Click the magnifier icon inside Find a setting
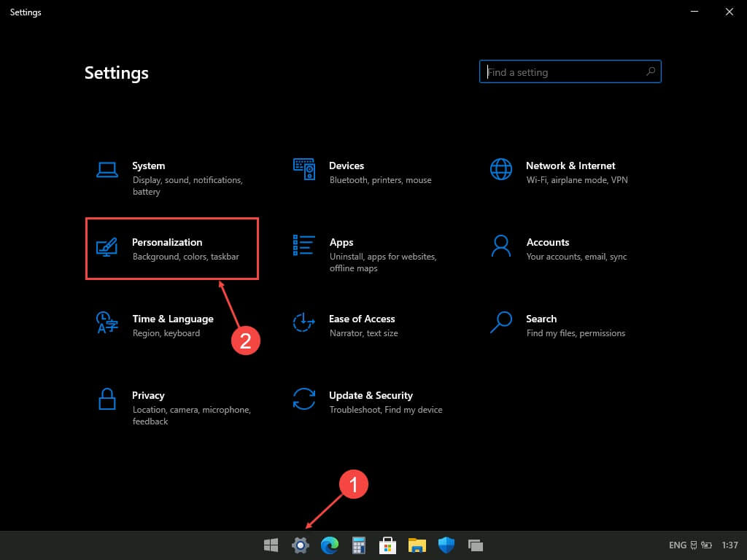 [651, 71]
